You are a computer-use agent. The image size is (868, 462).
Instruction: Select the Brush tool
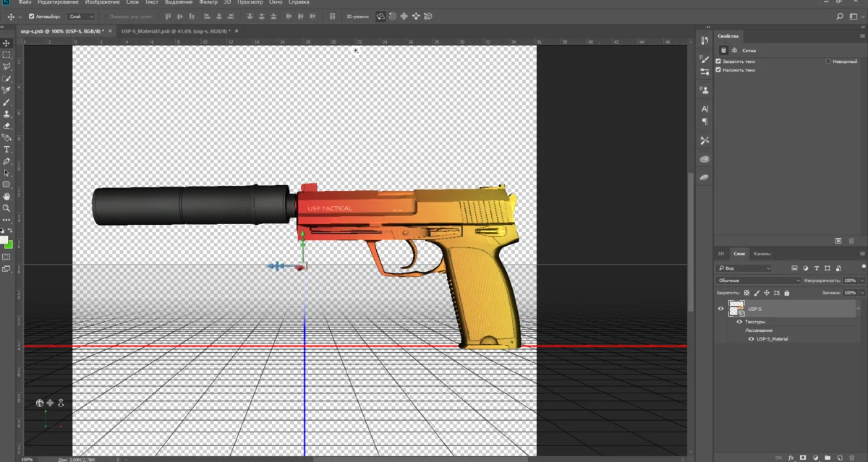point(7,102)
